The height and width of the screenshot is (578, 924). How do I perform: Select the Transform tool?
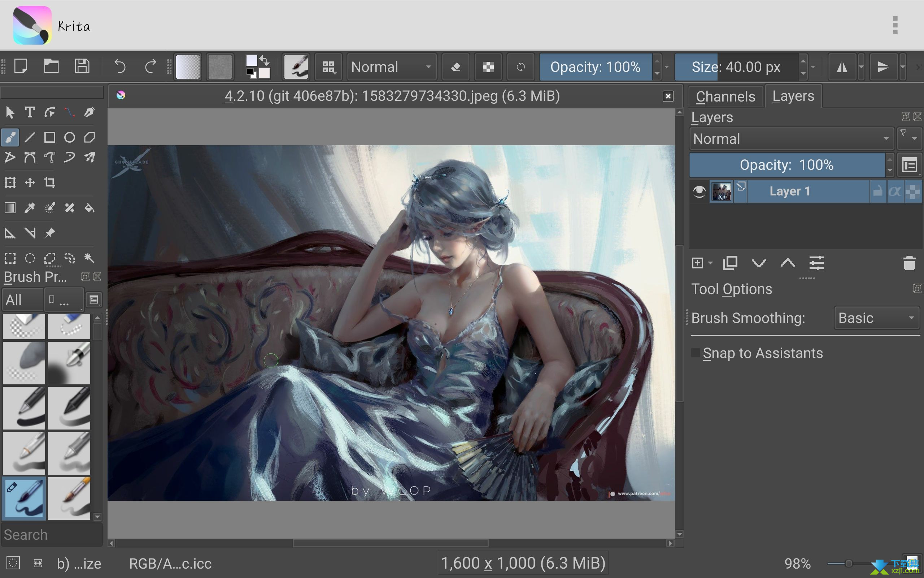coord(10,182)
